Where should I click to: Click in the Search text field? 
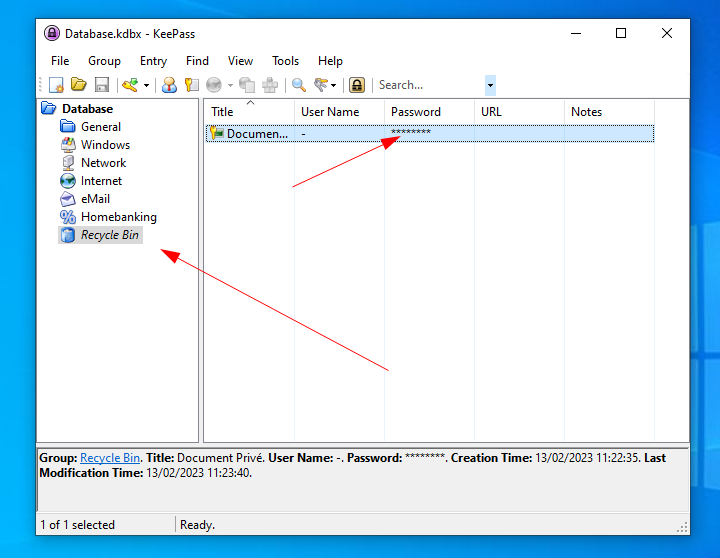(428, 86)
